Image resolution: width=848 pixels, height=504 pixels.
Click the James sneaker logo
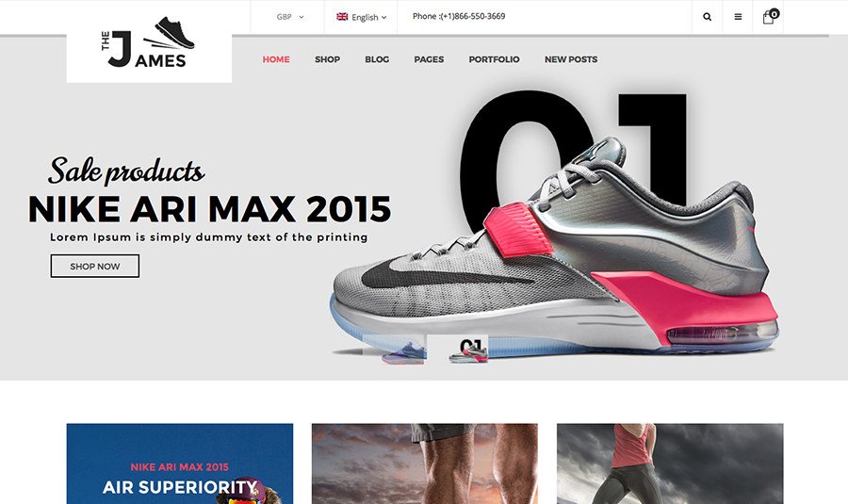coord(148,42)
